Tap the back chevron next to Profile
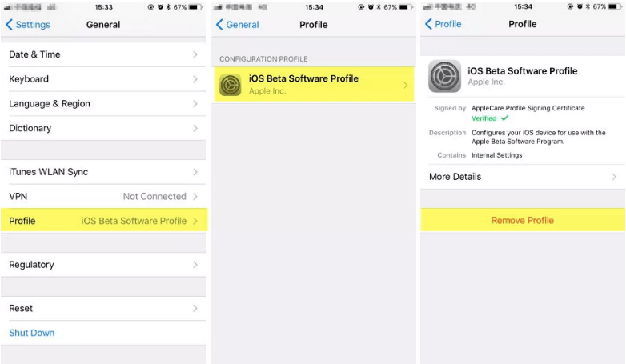The width and height of the screenshot is (626, 364). click(428, 24)
